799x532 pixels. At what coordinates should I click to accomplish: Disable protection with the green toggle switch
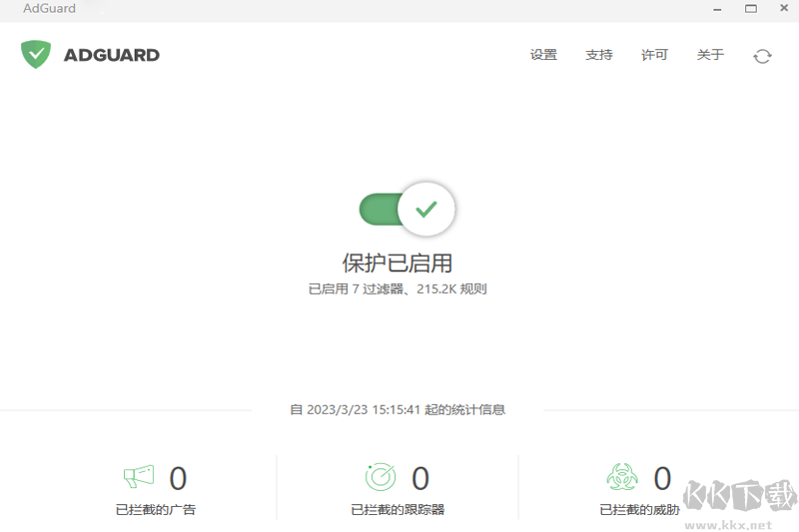pyautogui.click(x=407, y=210)
